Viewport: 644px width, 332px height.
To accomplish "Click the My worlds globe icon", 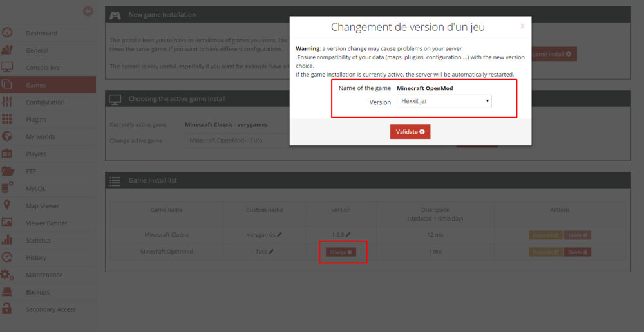I will click(x=7, y=136).
